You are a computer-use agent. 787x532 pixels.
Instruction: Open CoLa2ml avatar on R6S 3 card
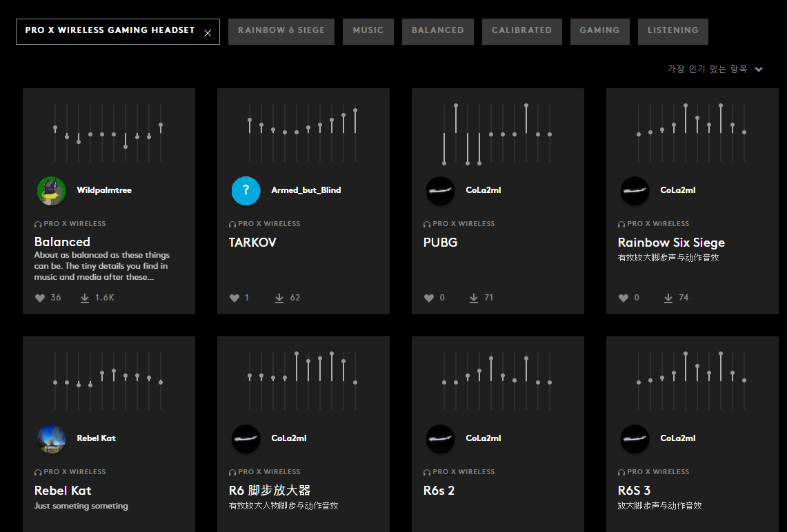tap(635, 439)
